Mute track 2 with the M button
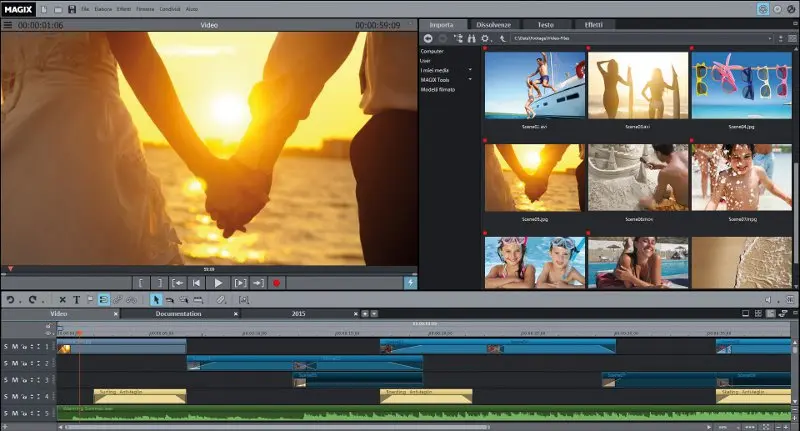 pyautogui.click(x=15, y=363)
